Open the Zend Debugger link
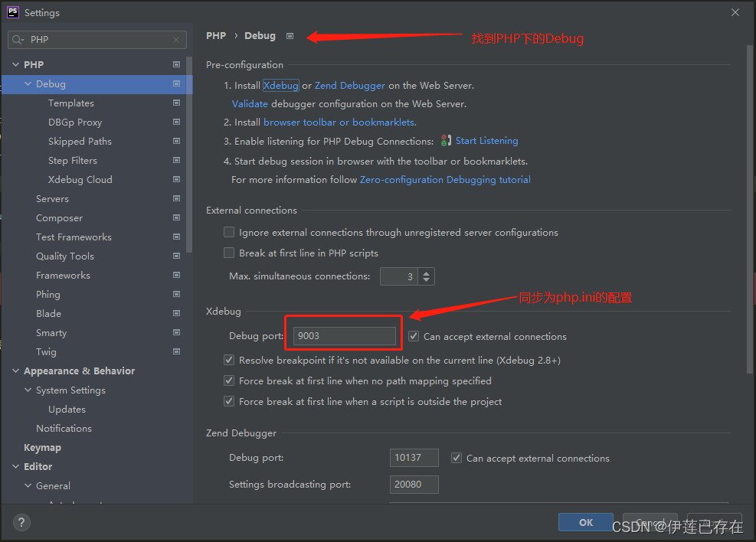756x542 pixels. 350,85
